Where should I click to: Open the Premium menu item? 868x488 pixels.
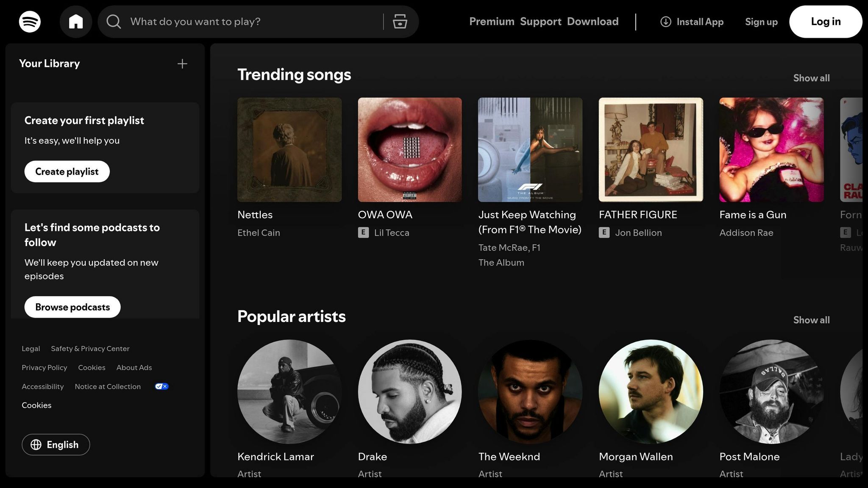tap(492, 22)
